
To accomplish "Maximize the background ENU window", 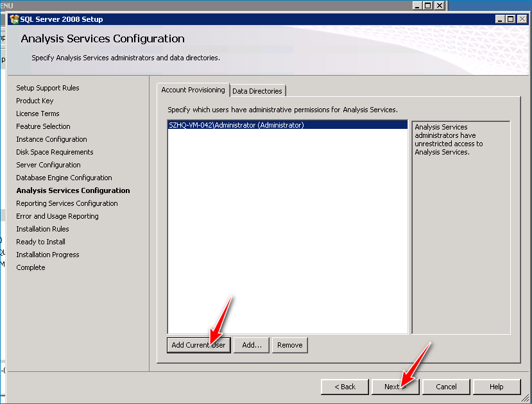I will pyautogui.click(x=428, y=5).
